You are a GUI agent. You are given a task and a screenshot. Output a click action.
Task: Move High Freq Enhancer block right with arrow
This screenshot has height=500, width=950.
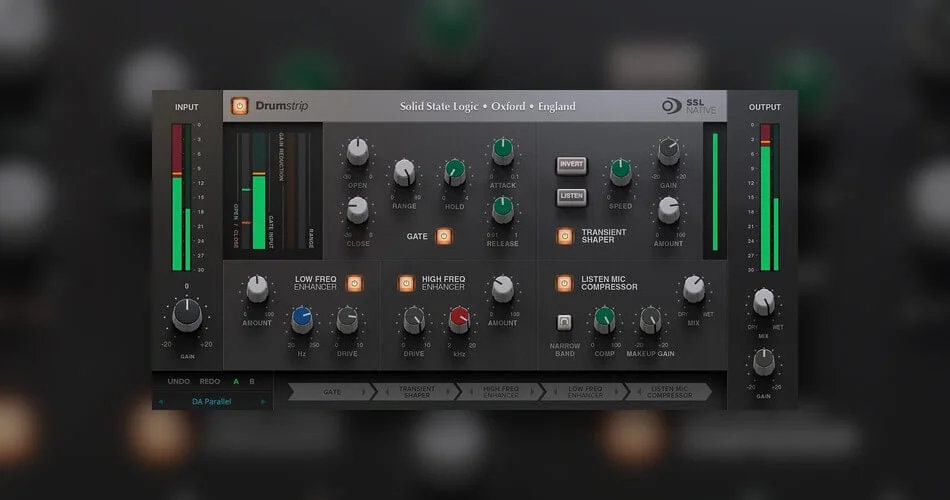(x=532, y=392)
